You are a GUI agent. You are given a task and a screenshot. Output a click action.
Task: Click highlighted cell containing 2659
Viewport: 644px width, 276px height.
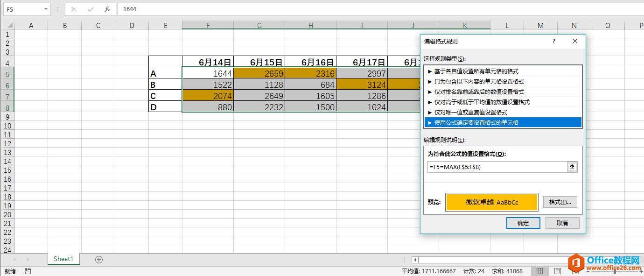[259, 73]
